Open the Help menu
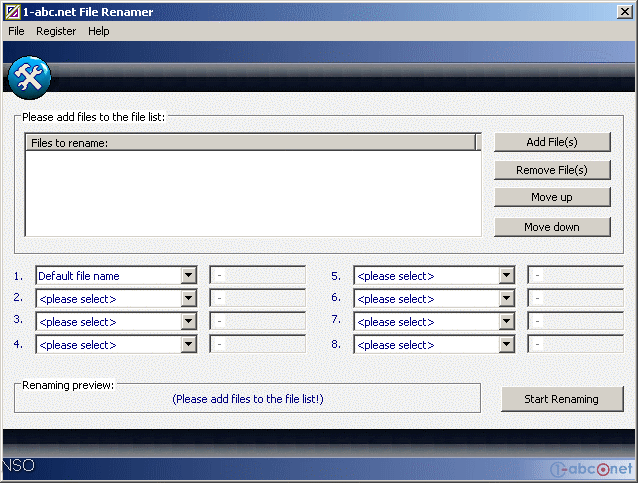 tap(98, 31)
